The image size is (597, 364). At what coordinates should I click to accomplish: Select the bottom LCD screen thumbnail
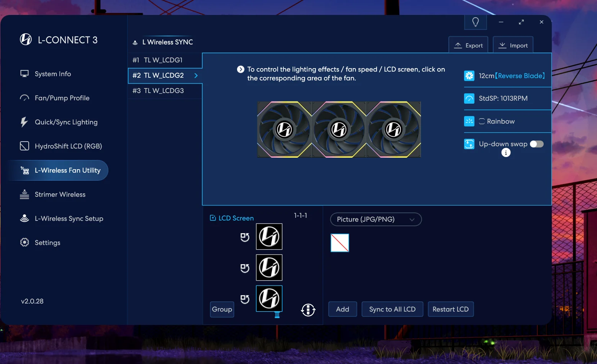coord(269,299)
